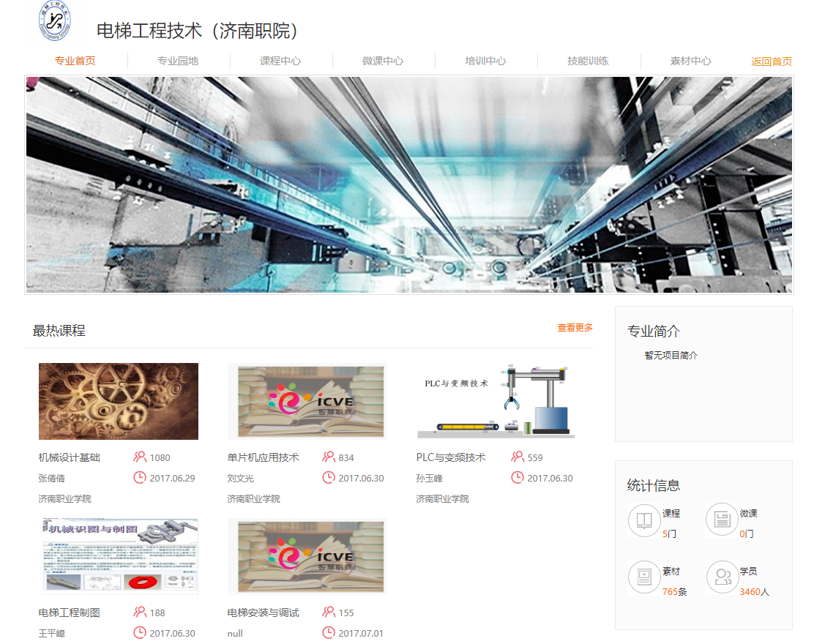Click the 学员 people icon in statistics
Viewport: 814px width, 644px height.
(x=722, y=577)
